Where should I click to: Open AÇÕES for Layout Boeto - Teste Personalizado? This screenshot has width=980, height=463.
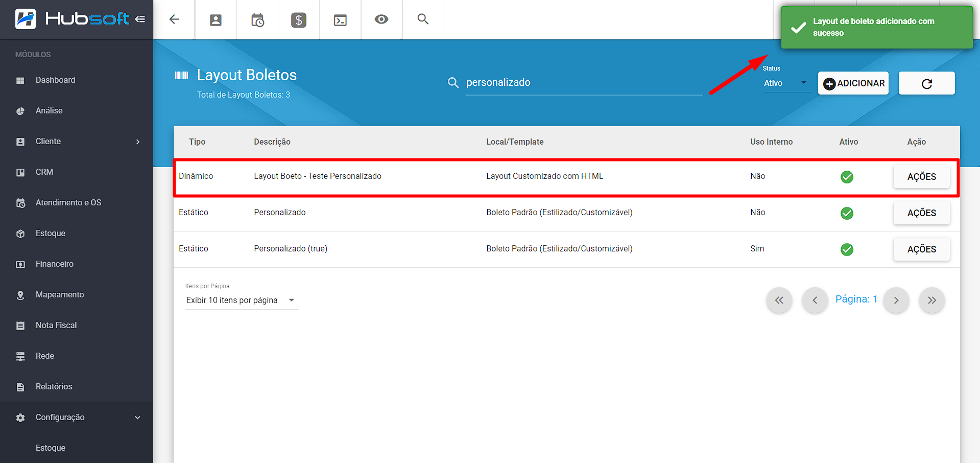click(x=921, y=177)
